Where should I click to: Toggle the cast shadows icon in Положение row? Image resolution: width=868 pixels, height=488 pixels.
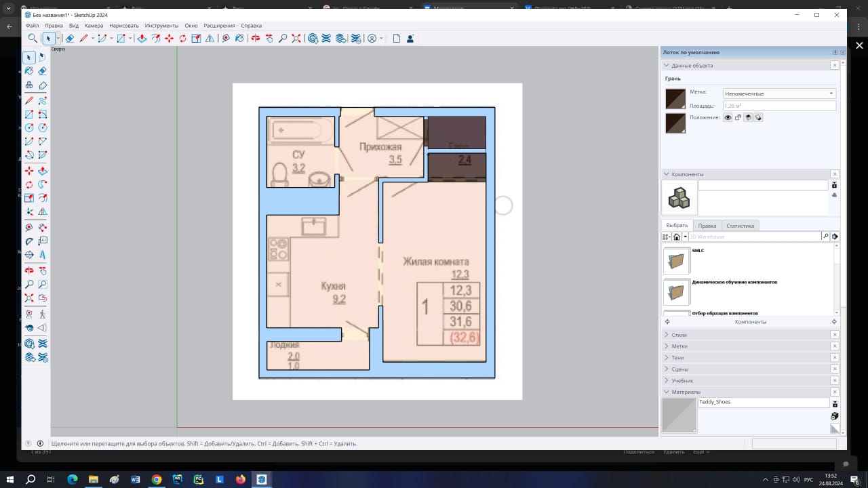(x=748, y=117)
